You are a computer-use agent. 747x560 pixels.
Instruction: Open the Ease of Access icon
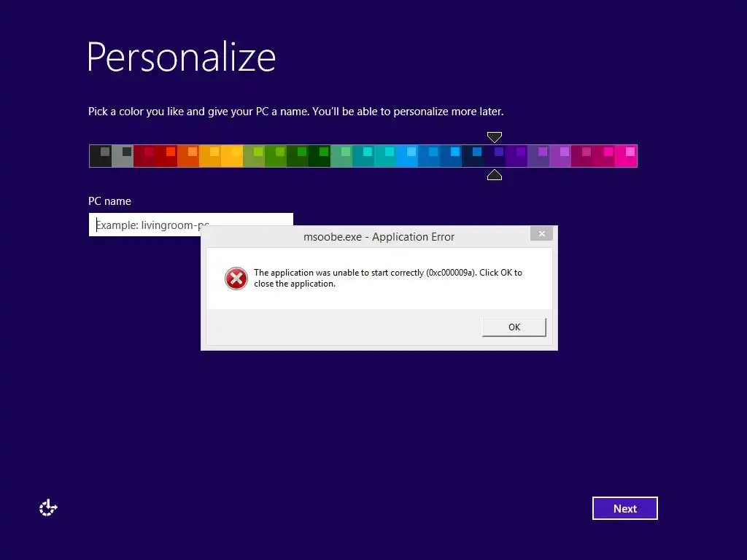(x=48, y=508)
